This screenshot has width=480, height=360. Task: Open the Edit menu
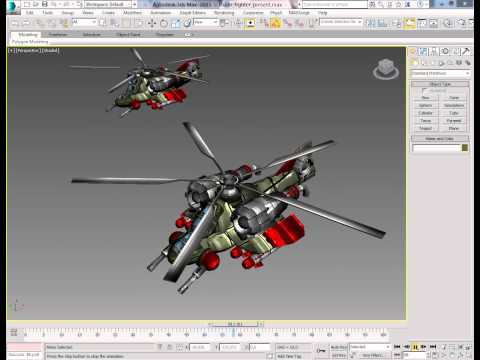click(x=30, y=13)
